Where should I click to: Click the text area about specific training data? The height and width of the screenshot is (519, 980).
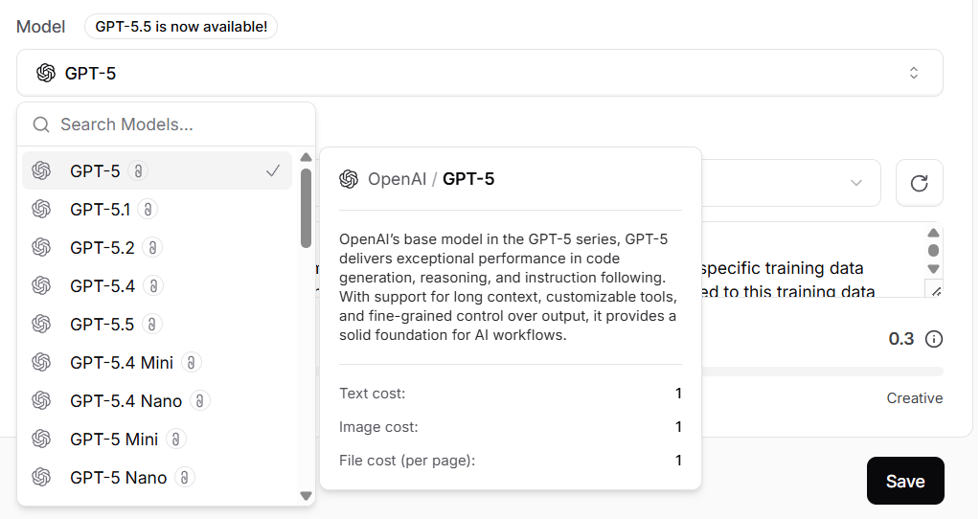click(812, 259)
